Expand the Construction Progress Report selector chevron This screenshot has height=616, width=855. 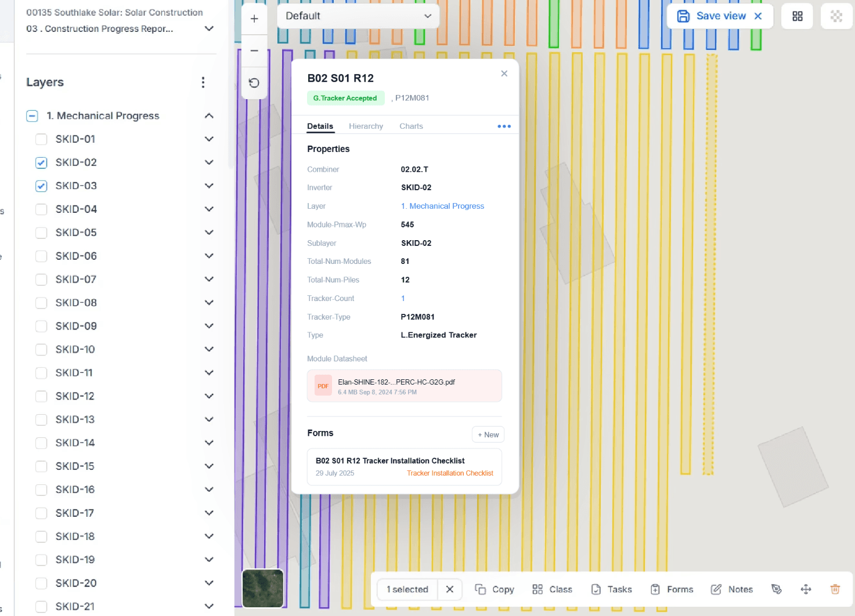point(210,28)
